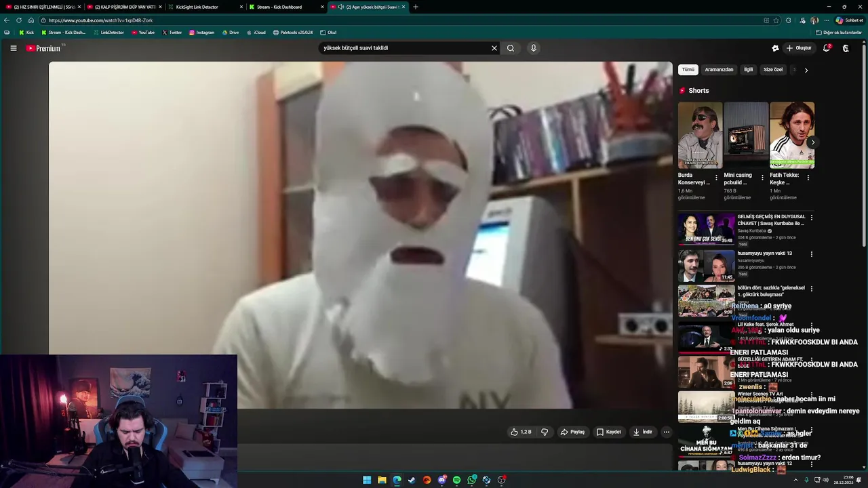Open options for husamyuyu yayın vakti 13

pyautogui.click(x=811, y=253)
